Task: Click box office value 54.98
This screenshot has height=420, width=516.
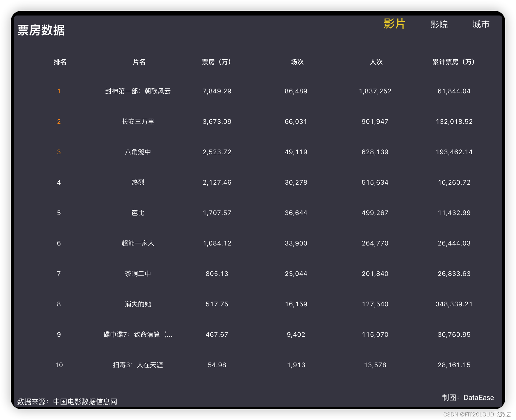Action: (x=217, y=365)
